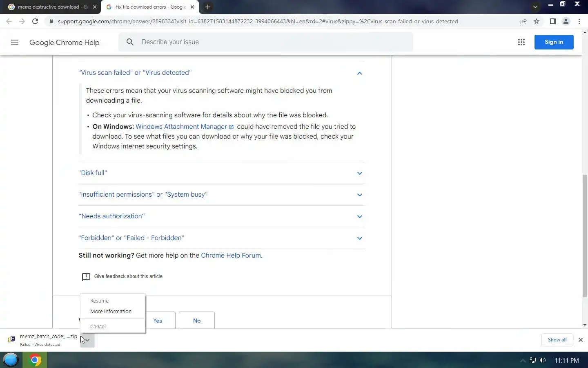Expand the 'Needs authorization' section
This screenshot has width=588, height=368.
pyautogui.click(x=111, y=216)
